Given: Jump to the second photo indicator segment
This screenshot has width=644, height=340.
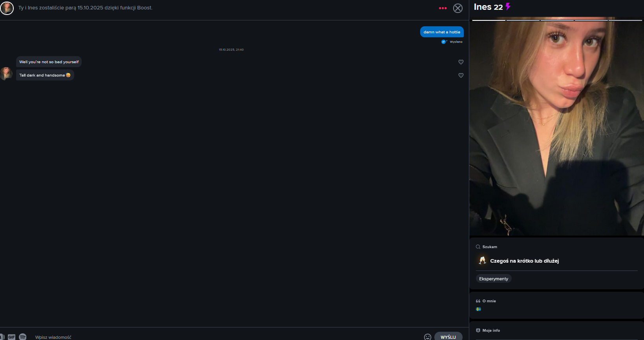Looking at the screenshot, I should pos(523,20).
